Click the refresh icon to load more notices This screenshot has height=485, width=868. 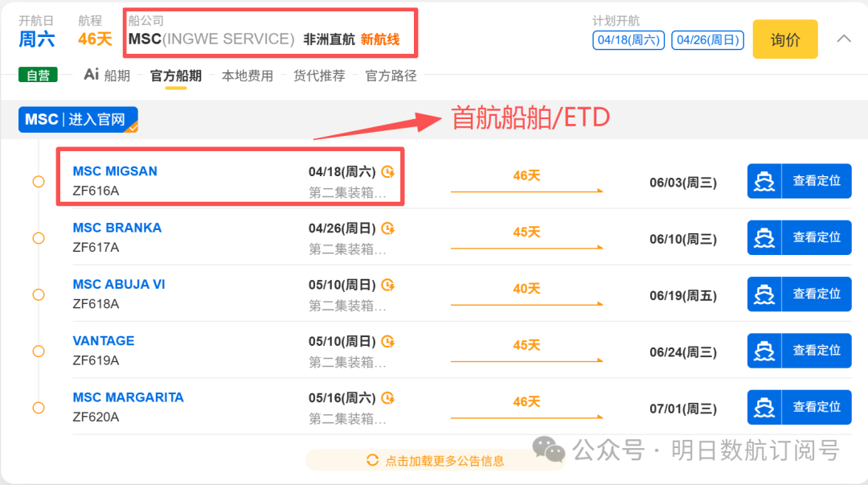[x=372, y=460]
